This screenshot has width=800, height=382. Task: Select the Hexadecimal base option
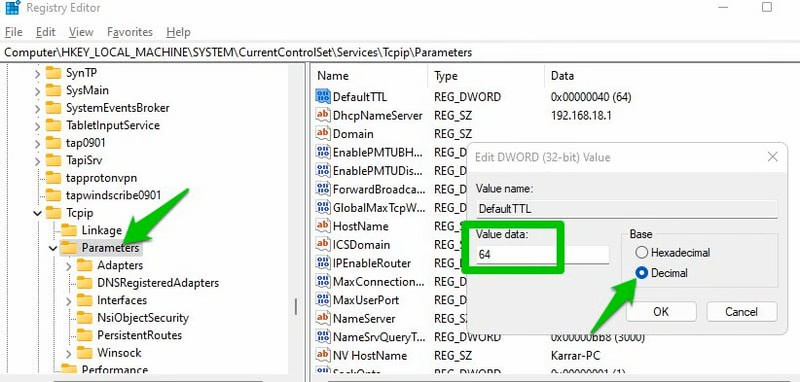click(641, 252)
